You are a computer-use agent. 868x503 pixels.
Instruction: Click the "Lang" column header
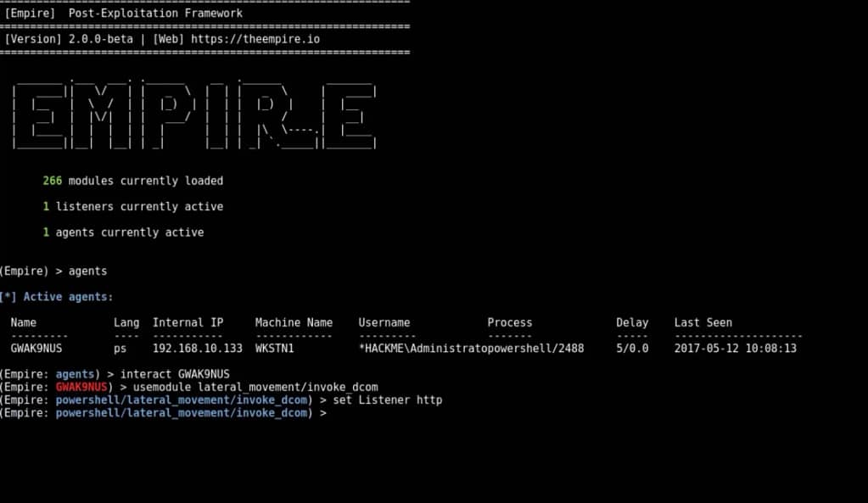[126, 322]
